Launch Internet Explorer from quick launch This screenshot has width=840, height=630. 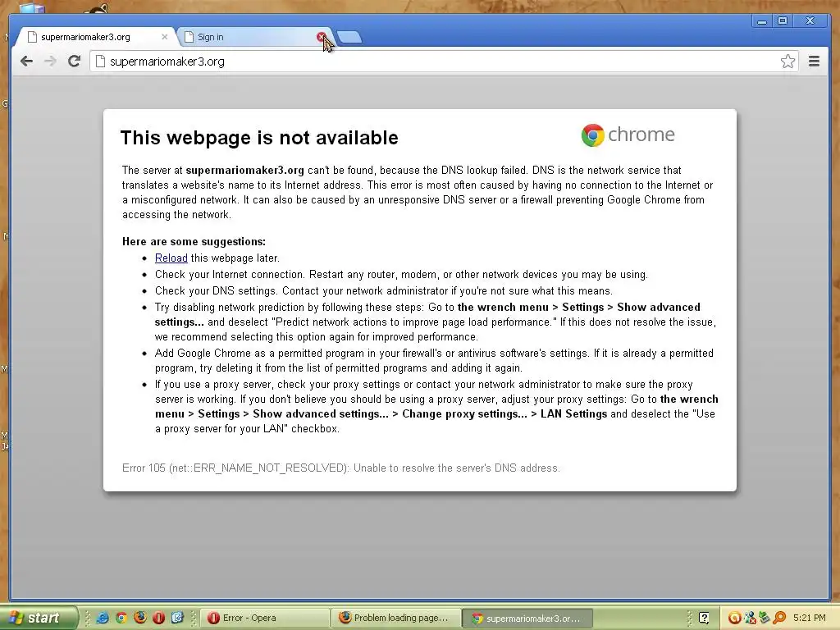tap(103, 618)
